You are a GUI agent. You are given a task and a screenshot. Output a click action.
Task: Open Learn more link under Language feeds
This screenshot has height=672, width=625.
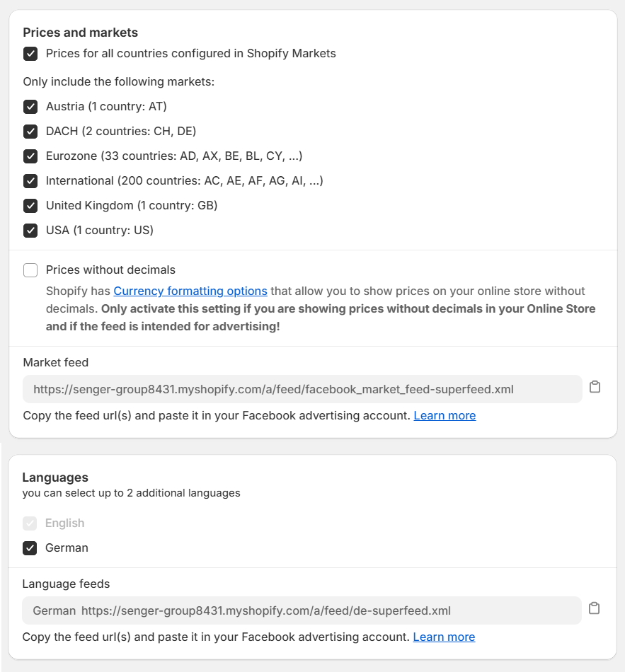pos(444,637)
